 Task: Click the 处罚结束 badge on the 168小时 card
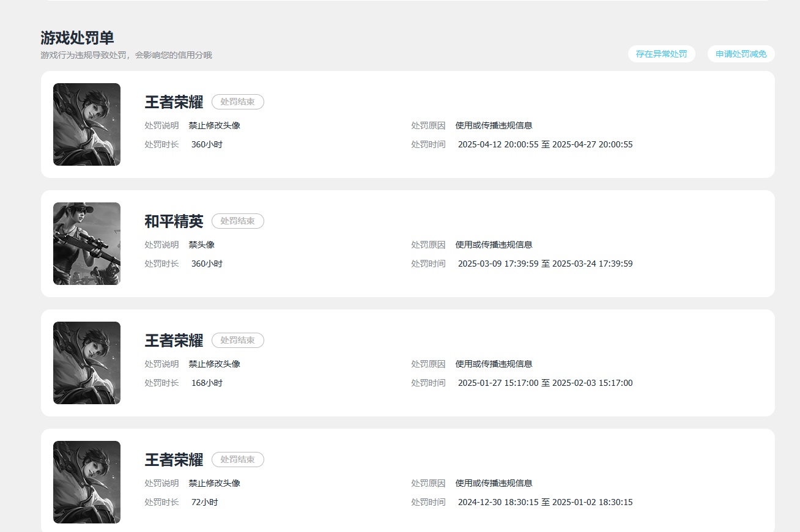coord(238,340)
